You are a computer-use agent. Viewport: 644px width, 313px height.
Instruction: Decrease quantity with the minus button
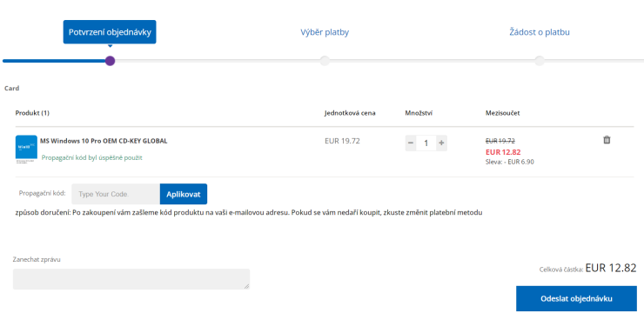tap(411, 143)
